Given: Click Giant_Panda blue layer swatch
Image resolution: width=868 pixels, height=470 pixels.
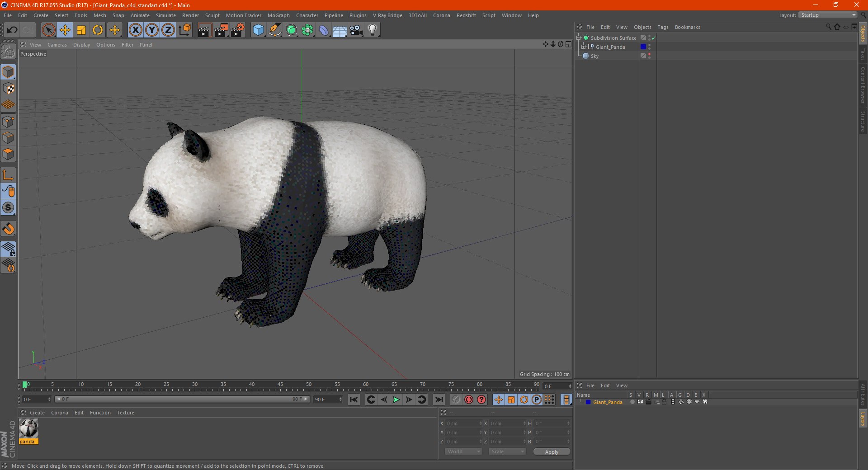Looking at the screenshot, I should click(x=643, y=47).
